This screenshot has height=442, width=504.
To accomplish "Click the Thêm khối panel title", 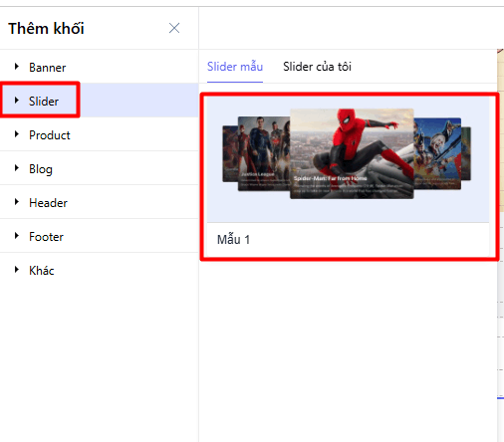I will pyautogui.click(x=46, y=29).
